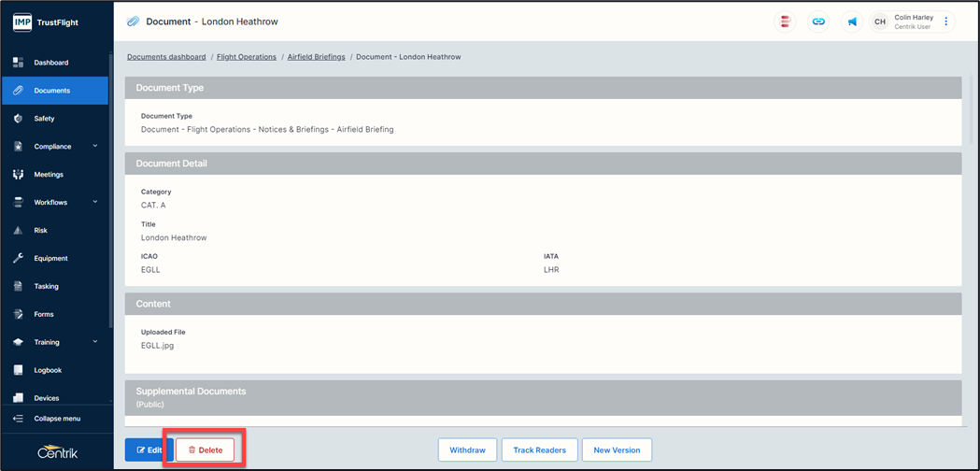Click the Risk triangle icon

(18, 230)
